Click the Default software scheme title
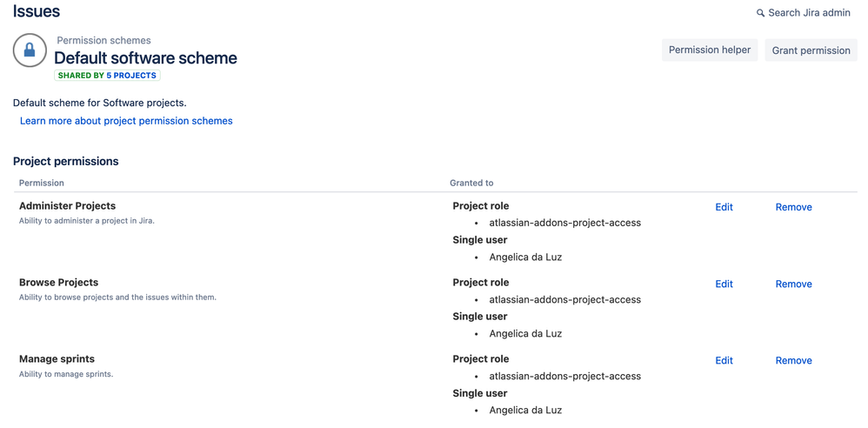The width and height of the screenshot is (868, 428). pyautogui.click(x=145, y=58)
